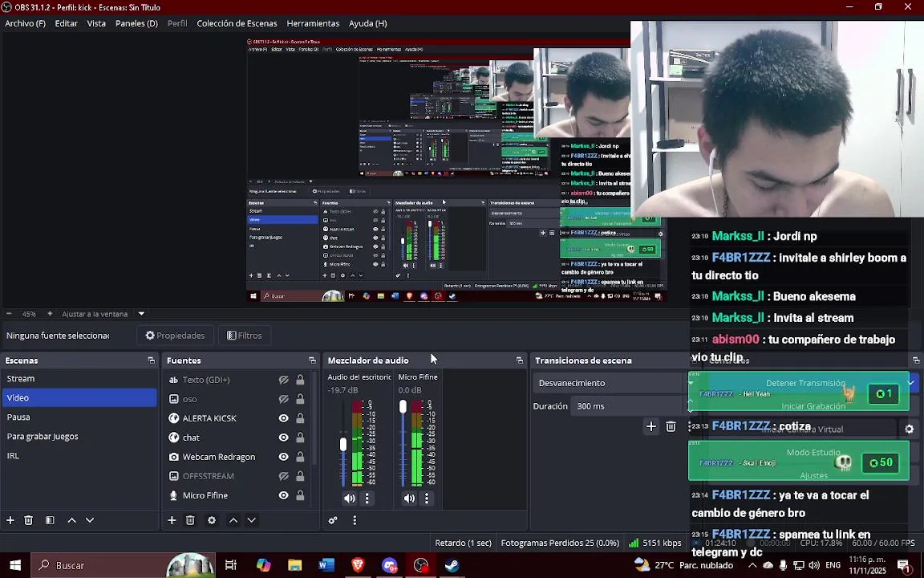Mute Micro Fifine speaker icon
924x578 pixels.
[409, 499]
